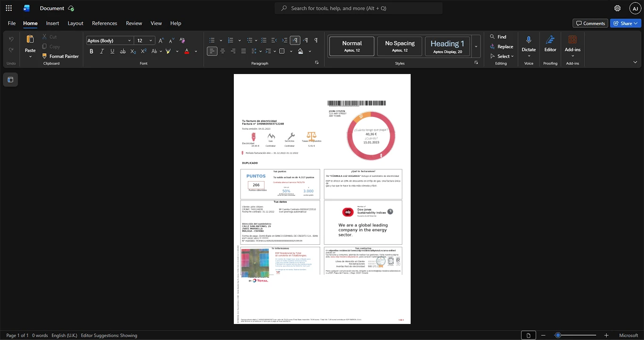Toggle show paragraph marks
Image resolution: width=644 pixels, height=340 pixels.
(x=316, y=41)
